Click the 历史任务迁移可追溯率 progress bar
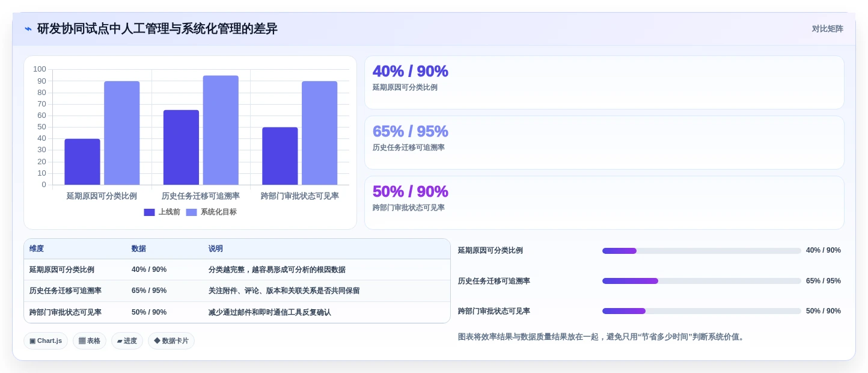 tap(701, 281)
